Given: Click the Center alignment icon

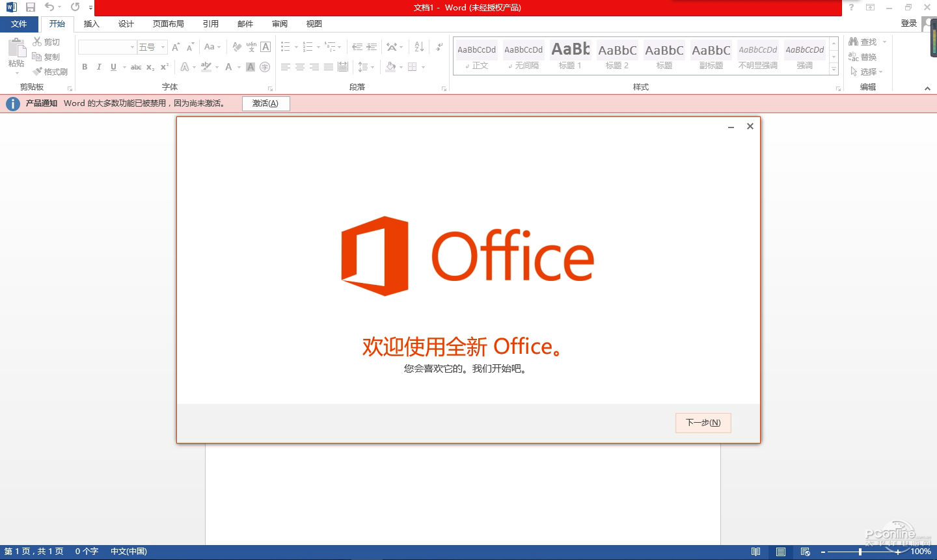Looking at the screenshot, I should pyautogui.click(x=300, y=67).
